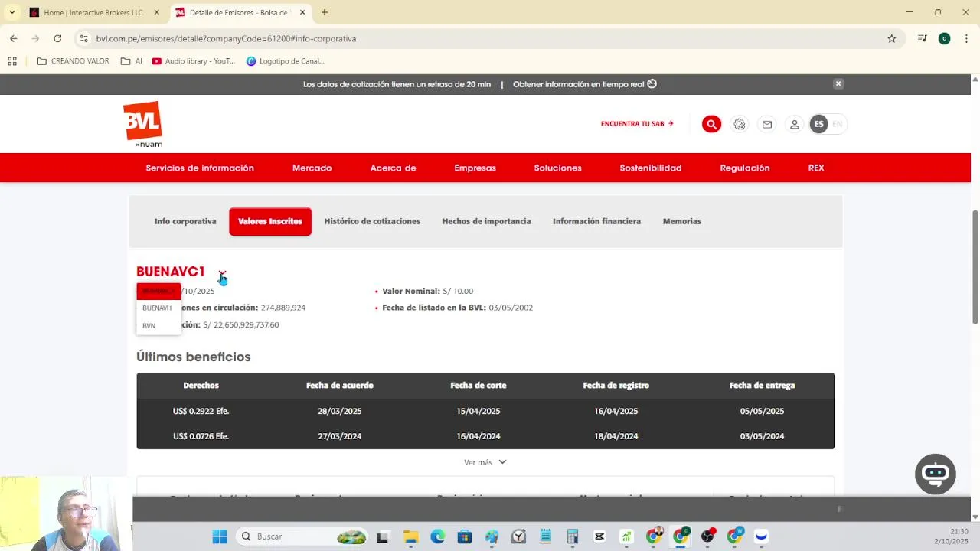
Task: Open CapCut from taskbar
Action: tap(599, 536)
